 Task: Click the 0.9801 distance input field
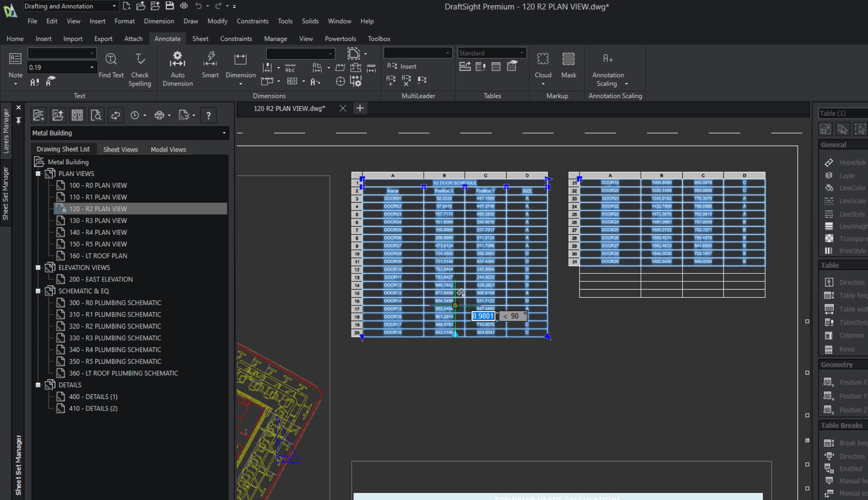pos(483,316)
